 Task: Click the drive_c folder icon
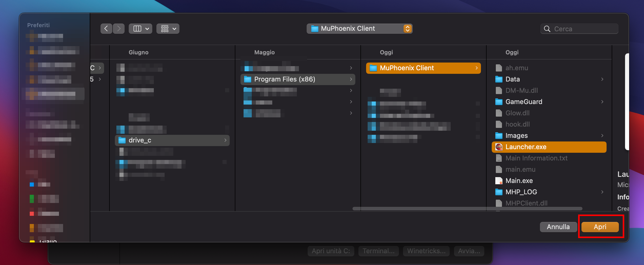(122, 140)
